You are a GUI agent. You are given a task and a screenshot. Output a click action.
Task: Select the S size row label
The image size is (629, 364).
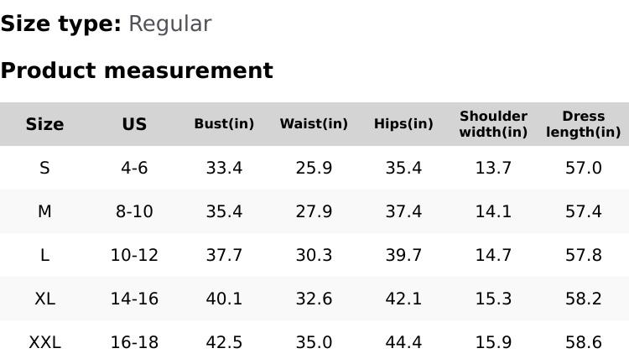(x=44, y=168)
